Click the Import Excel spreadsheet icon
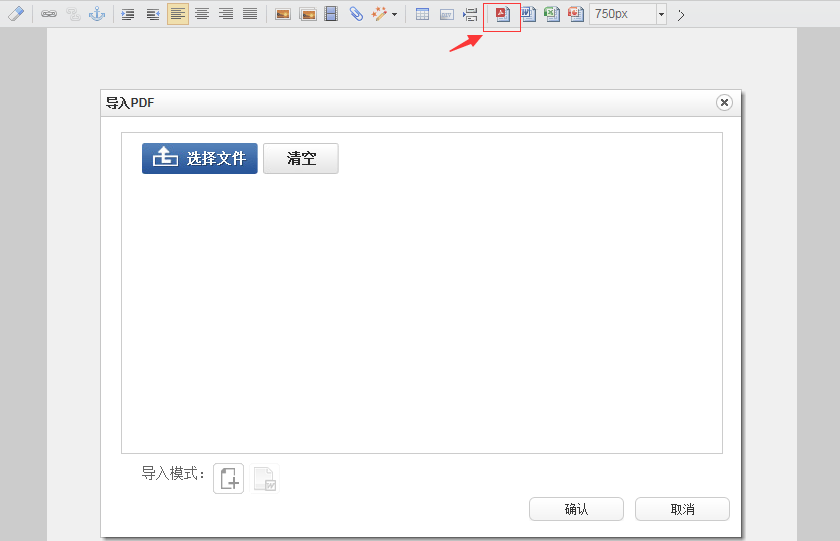The height and width of the screenshot is (541, 840). [x=551, y=14]
